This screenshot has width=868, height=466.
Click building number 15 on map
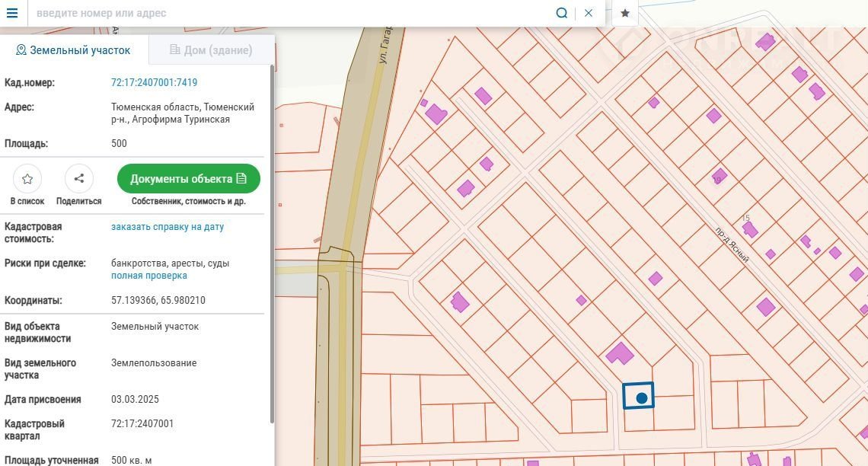click(x=745, y=219)
